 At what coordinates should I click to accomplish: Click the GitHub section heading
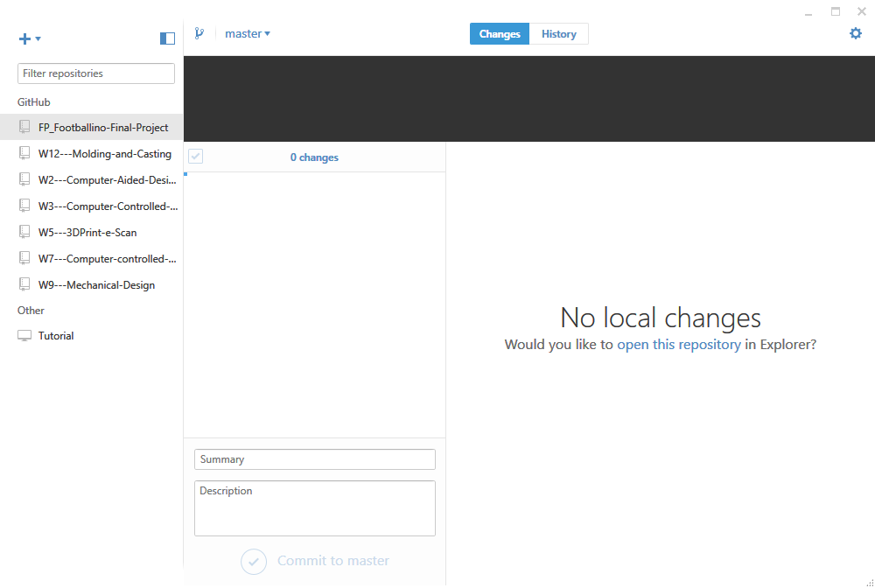point(33,102)
